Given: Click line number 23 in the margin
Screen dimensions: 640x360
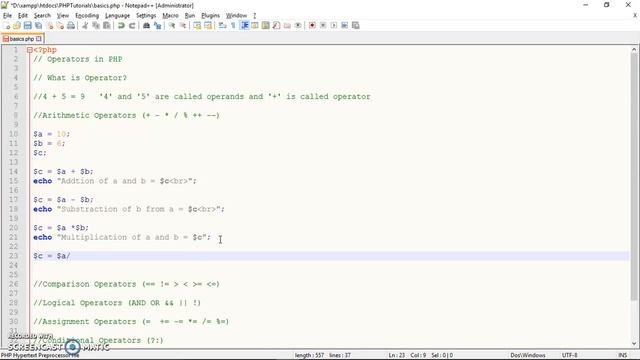Looking at the screenshot, I should 13,256.
